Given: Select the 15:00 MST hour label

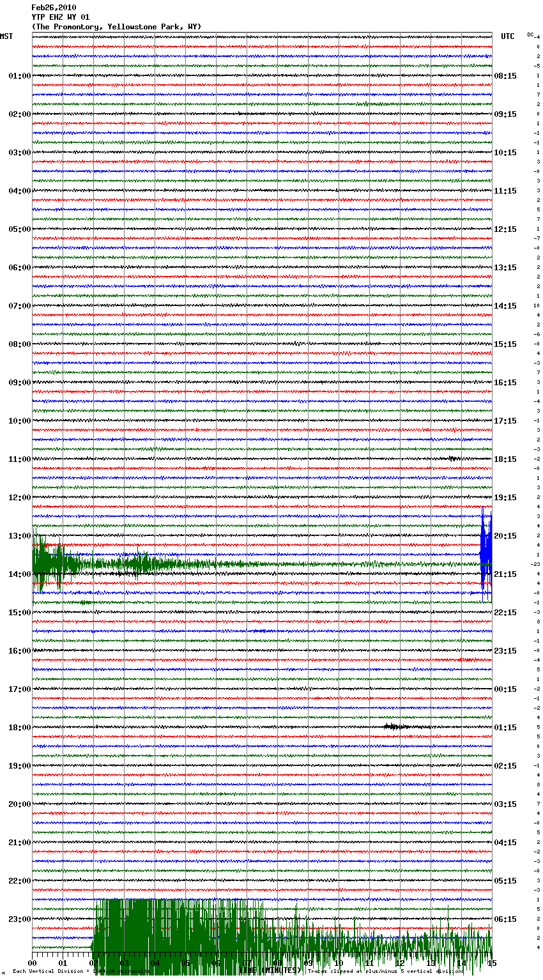Looking at the screenshot, I should pos(20,613).
